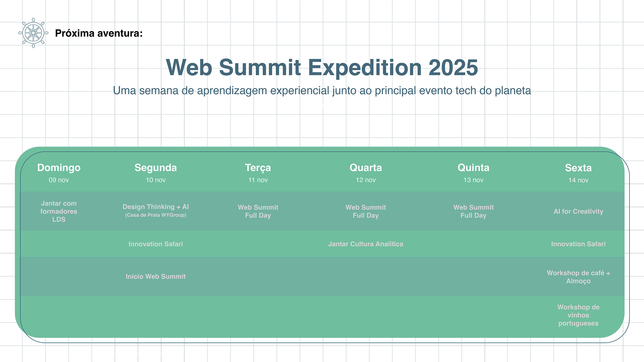Click Segunda's 'Innovation Safari' entry
Image resolution: width=644 pixels, height=362 pixels.
tap(156, 244)
